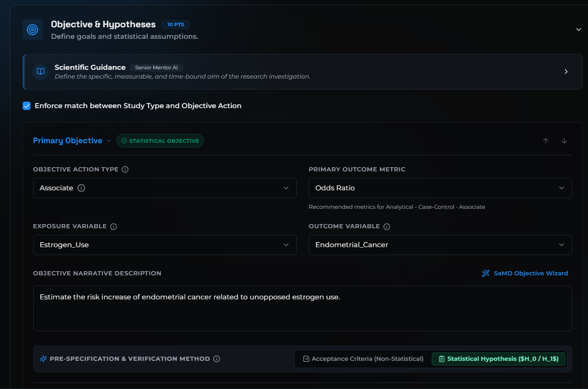
Task: Click the Scientific Guidance book icon
Action: pos(41,72)
